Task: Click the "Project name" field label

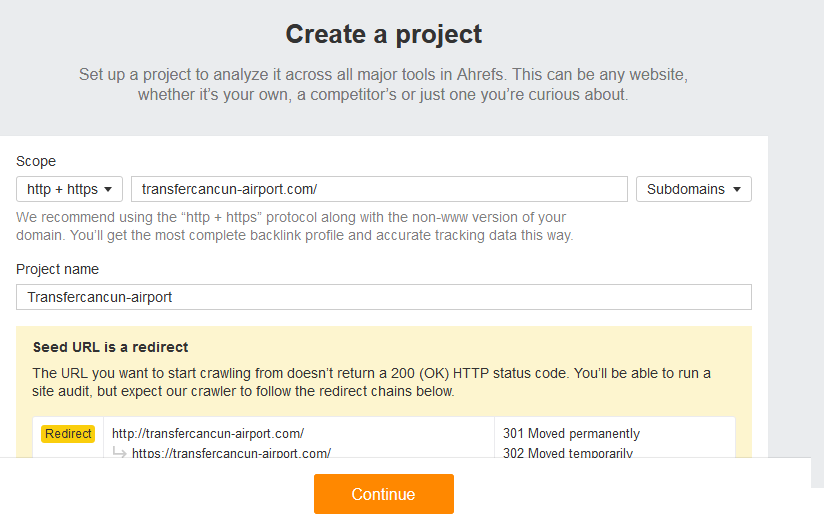Action: point(58,269)
